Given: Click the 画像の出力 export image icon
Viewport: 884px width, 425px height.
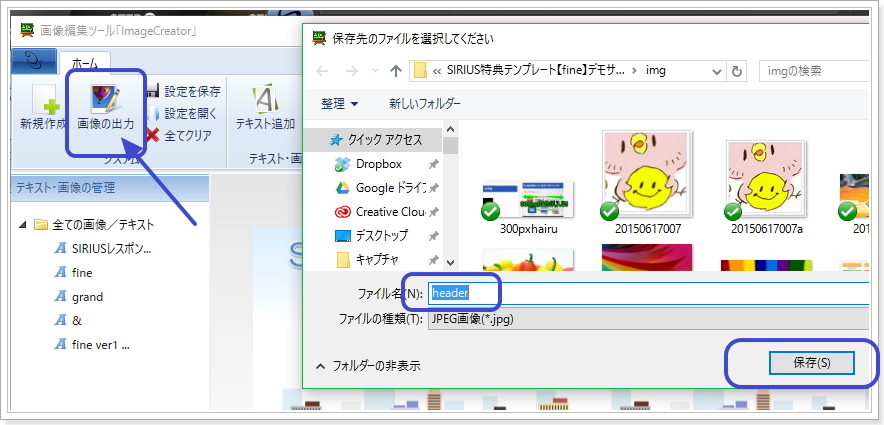Looking at the screenshot, I should 105,99.
